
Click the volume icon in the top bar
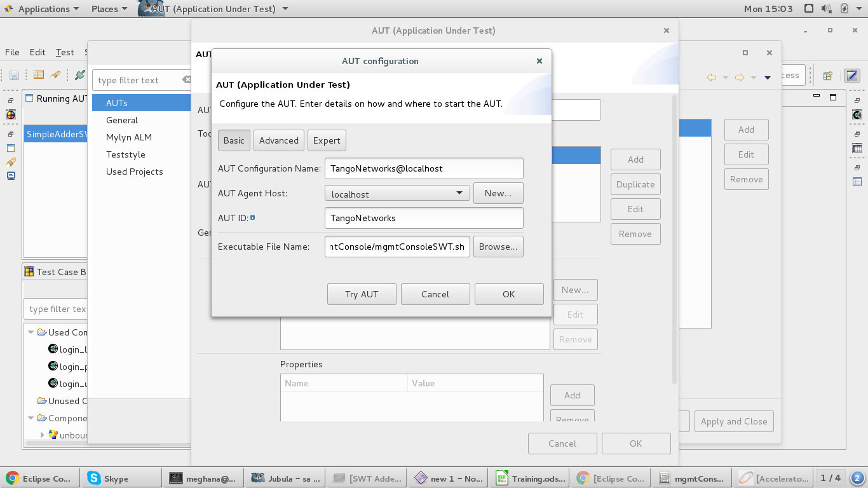(x=827, y=9)
